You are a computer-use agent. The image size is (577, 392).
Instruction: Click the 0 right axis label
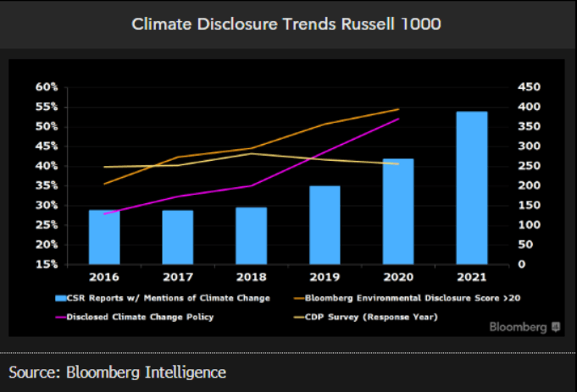point(522,264)
